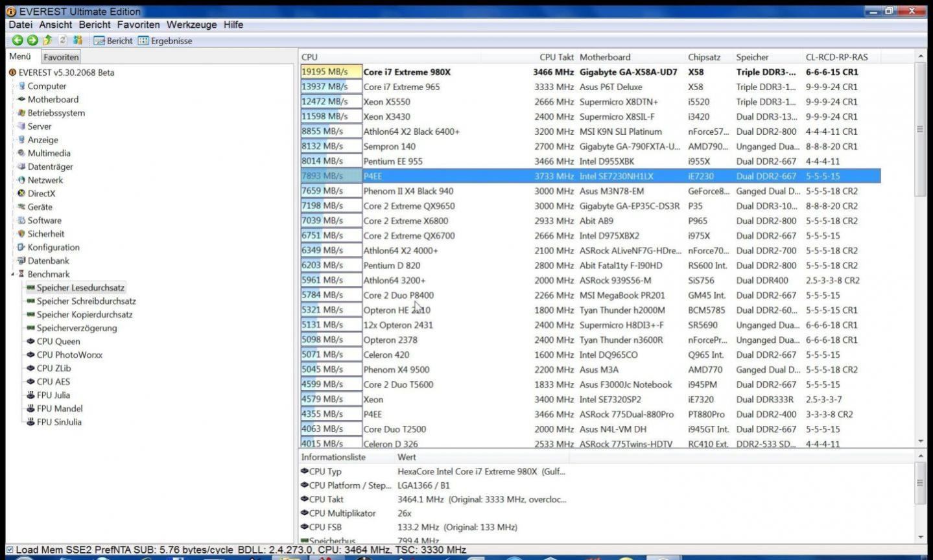Image resolution: width=933 pixels, height=560 pixels.
Task: Sort by the Motherboard column header
Action: (x=605, y=57)
